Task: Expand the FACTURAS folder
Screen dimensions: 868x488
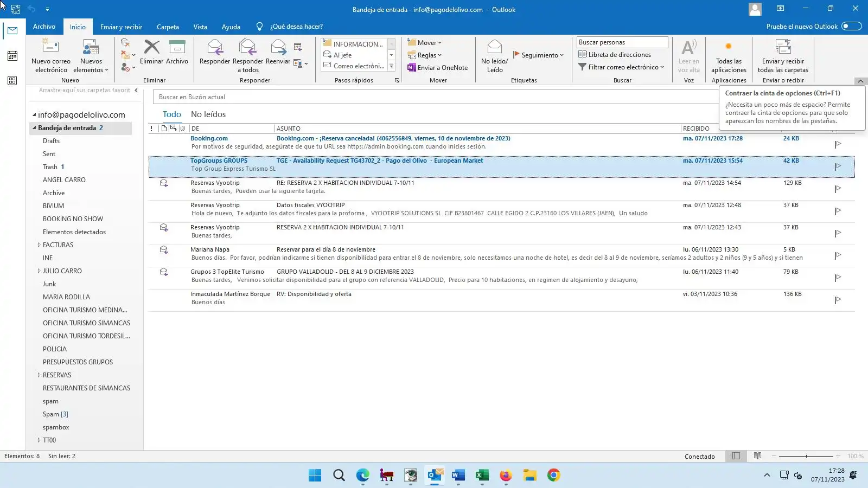Action: pos(39,245)
